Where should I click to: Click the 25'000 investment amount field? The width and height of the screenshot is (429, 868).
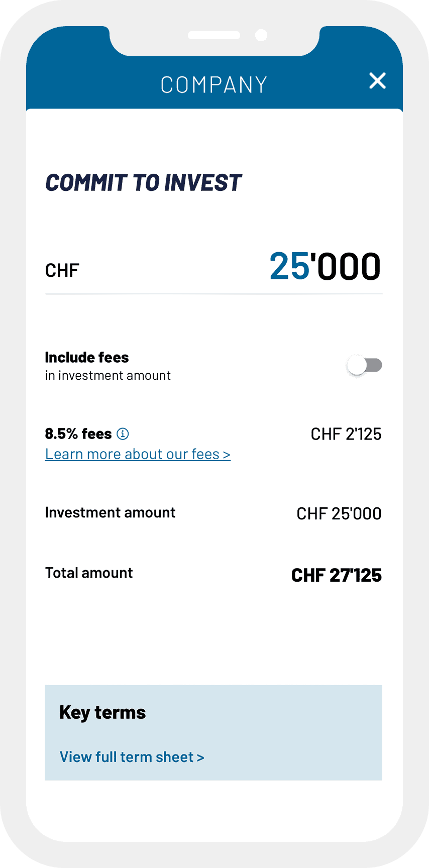point(325,266)
